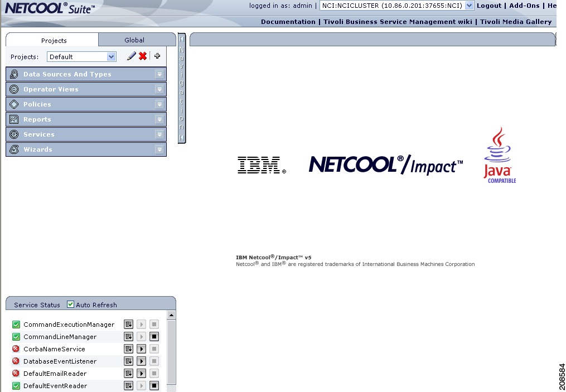Click the greyed start button for CommandExecutionManager
Viewport: 566px width, 392px height.
[141, 325]
